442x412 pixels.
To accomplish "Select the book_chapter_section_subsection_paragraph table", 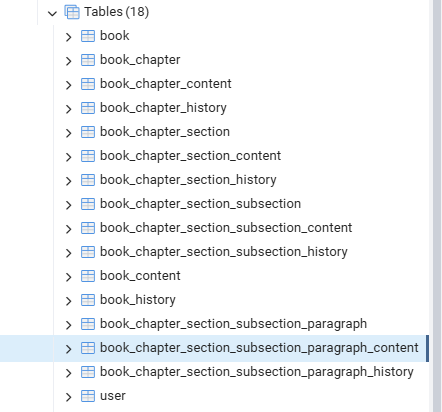I will [233, 324].
